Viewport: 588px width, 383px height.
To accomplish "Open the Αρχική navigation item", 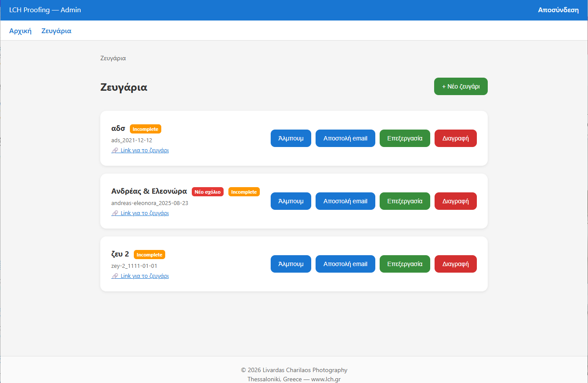I will click(x=20, y=31).
